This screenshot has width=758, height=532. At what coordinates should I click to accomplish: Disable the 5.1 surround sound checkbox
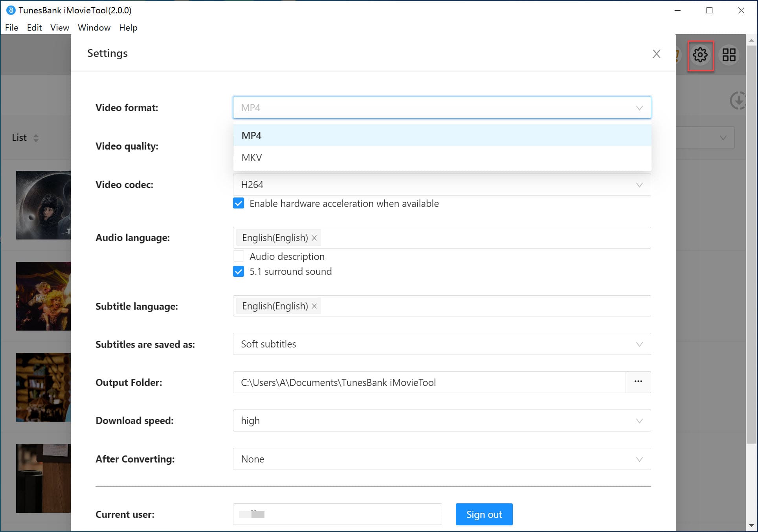tap(239, 271)
